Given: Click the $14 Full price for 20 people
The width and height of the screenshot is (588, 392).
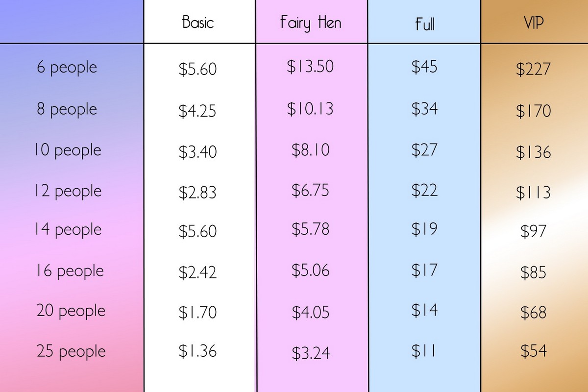Looking at the screenshot, I should click(424, 310).
